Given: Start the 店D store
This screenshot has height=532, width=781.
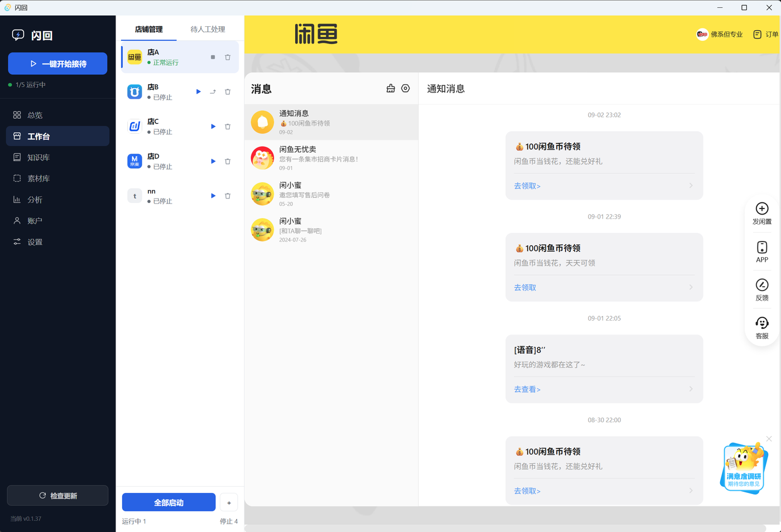Looking at the screenshot, I should click(x=213, y=161).
